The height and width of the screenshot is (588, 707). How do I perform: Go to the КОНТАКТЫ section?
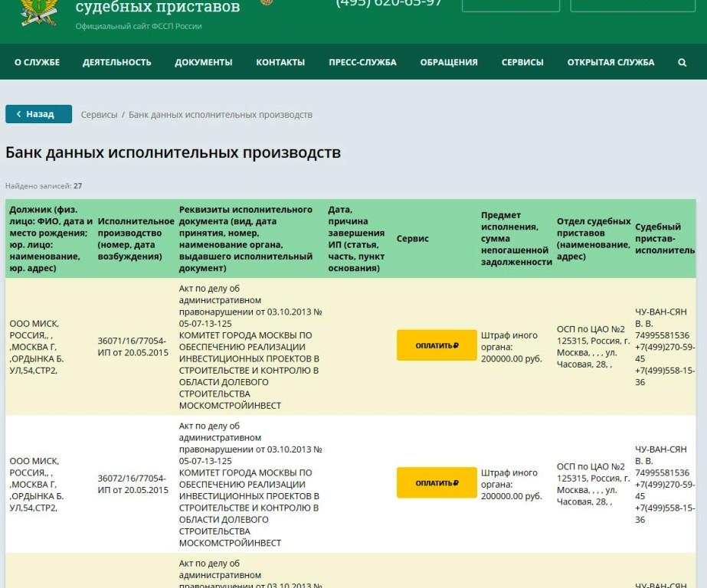(x=280, y=63)
